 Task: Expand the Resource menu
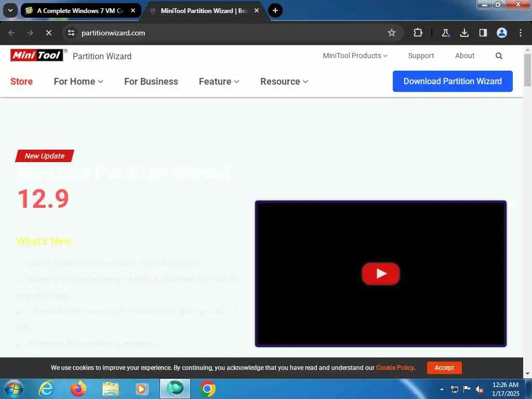tap(284, 82)
